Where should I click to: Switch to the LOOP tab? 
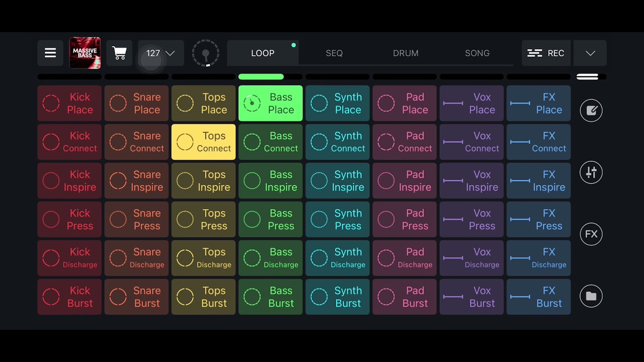point(263,53)
